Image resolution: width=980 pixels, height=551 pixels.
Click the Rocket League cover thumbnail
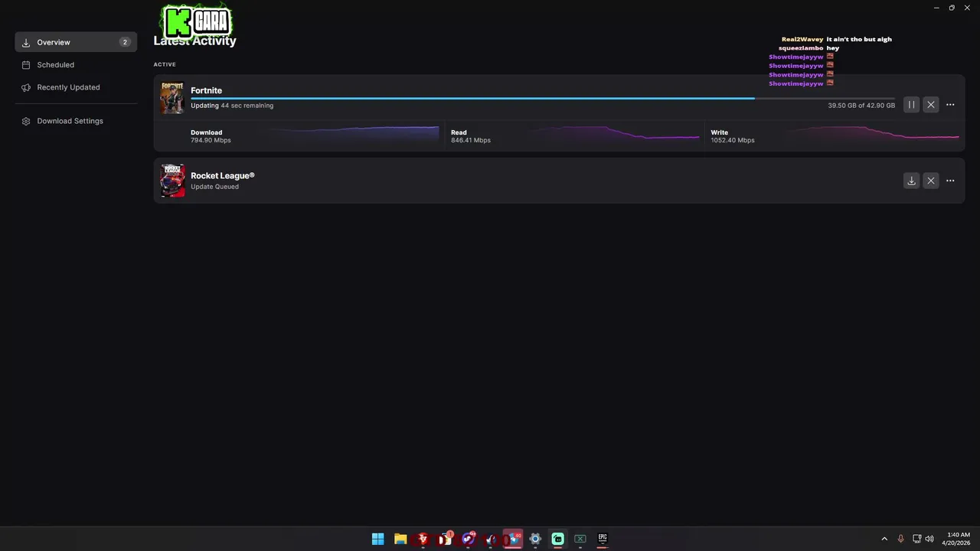pos(172,181)
